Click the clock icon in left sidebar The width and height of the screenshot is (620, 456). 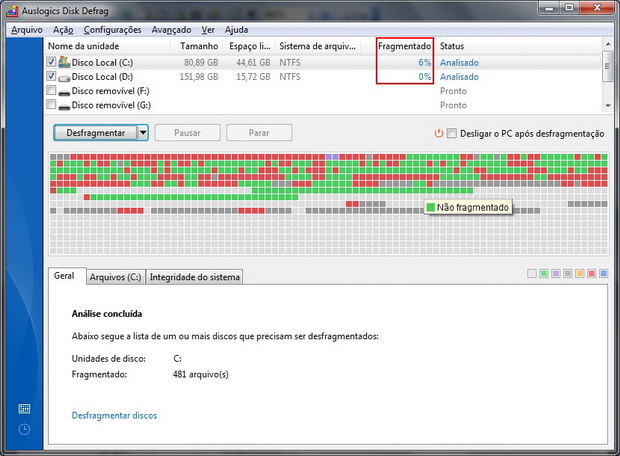click(x=24, y=430)
